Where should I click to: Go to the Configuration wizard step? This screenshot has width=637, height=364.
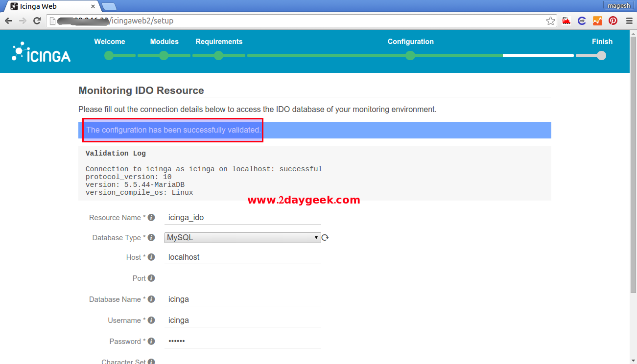[411, 42]
